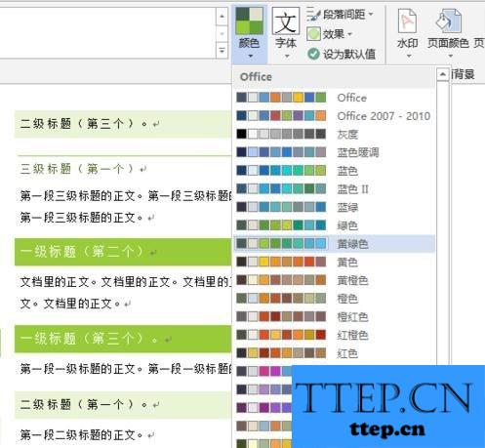The image size is (485, 448).
Task: Expand the style gallery more arrow
Action: click(222, 51)
